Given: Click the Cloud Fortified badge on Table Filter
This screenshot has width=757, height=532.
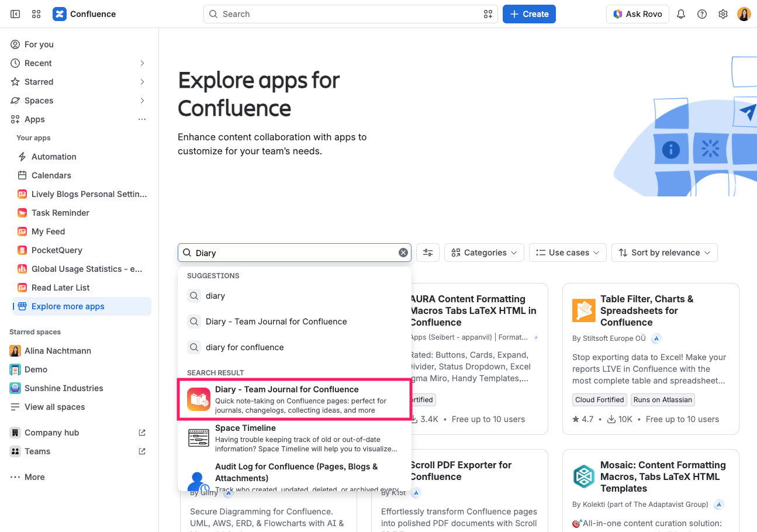Looking at the screenshot, I should click(600, 400).
